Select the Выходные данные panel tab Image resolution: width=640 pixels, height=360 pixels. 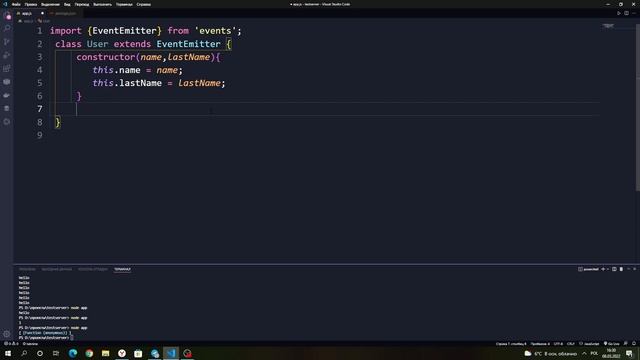click(x=57, y=269)
